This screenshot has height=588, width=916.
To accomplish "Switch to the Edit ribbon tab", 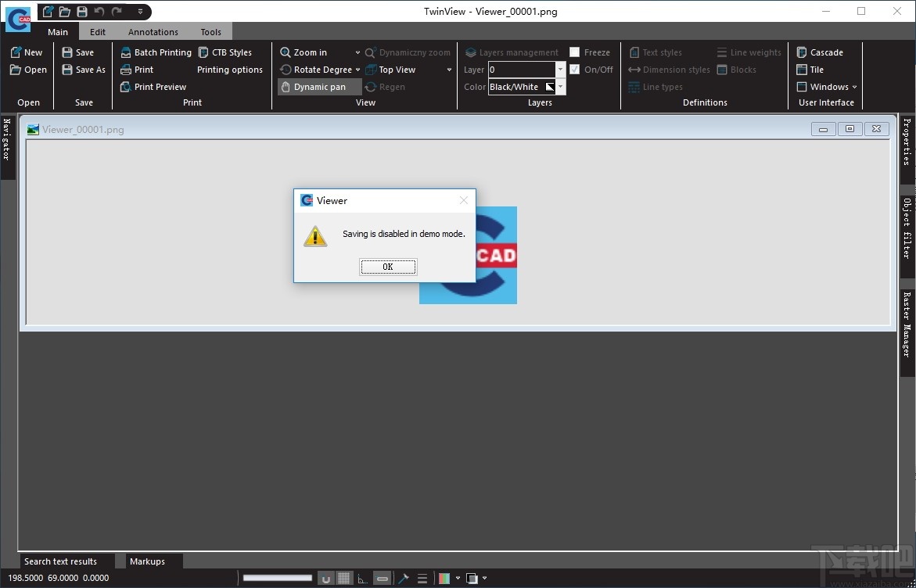I will 98,31.
